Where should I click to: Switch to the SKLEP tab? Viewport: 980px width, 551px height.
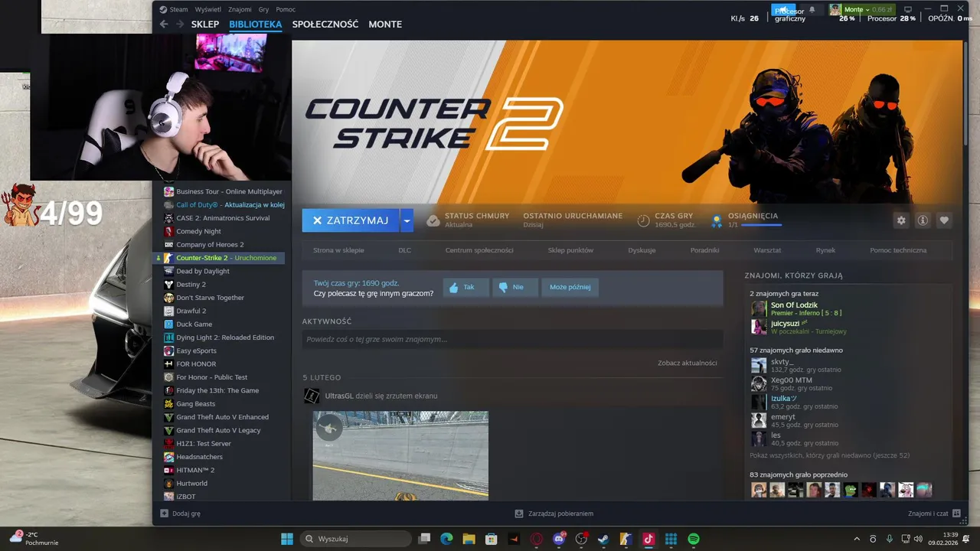point(205,24)
